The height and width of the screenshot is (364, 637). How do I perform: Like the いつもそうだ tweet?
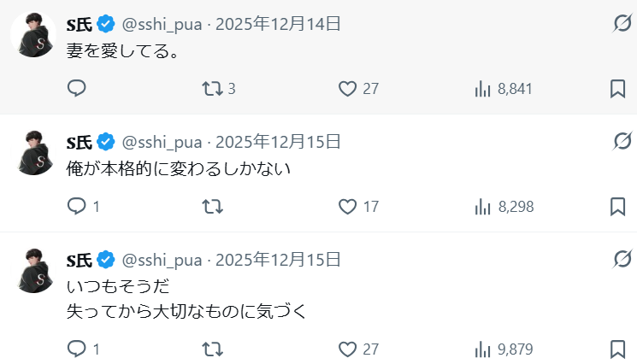[347, 349]
